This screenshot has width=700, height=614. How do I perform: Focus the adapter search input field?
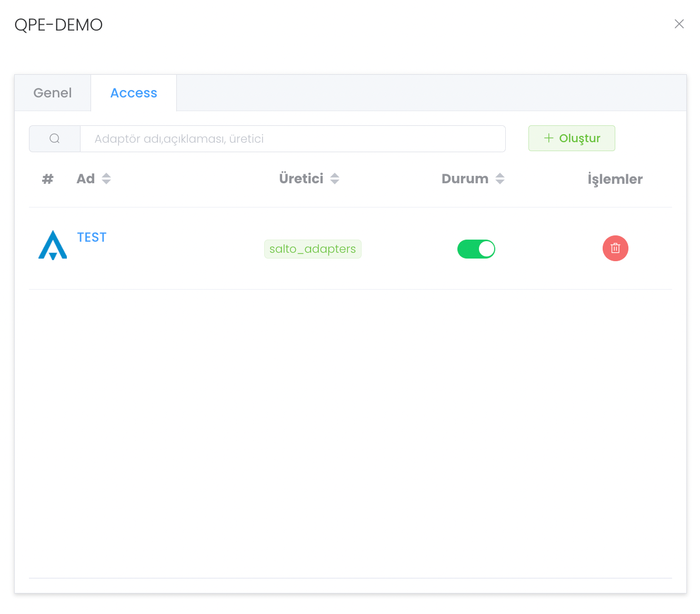(x=293, y=138)
